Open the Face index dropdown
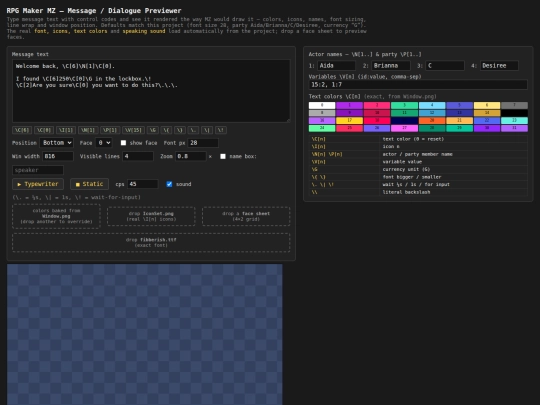 point(103,143)
